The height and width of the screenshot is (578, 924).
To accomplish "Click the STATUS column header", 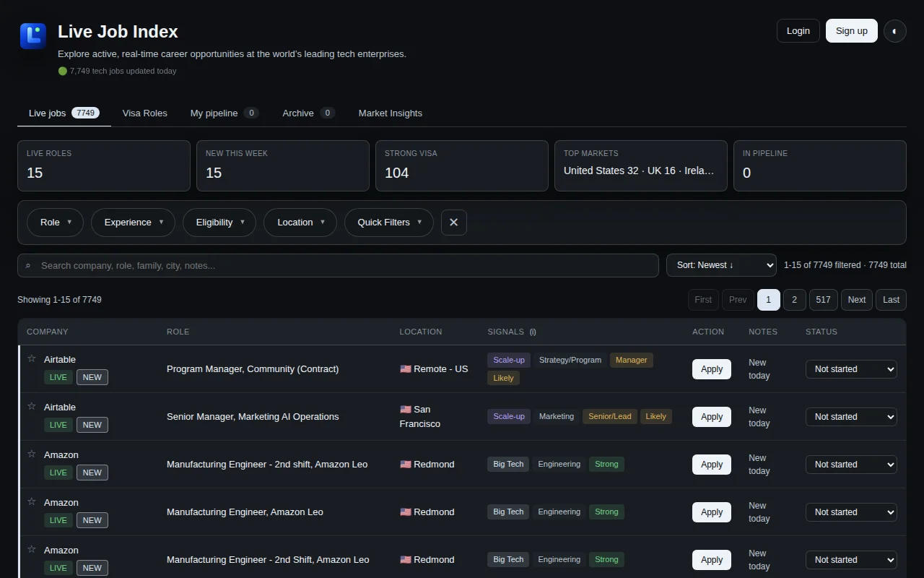I will [x=821, y=332].
